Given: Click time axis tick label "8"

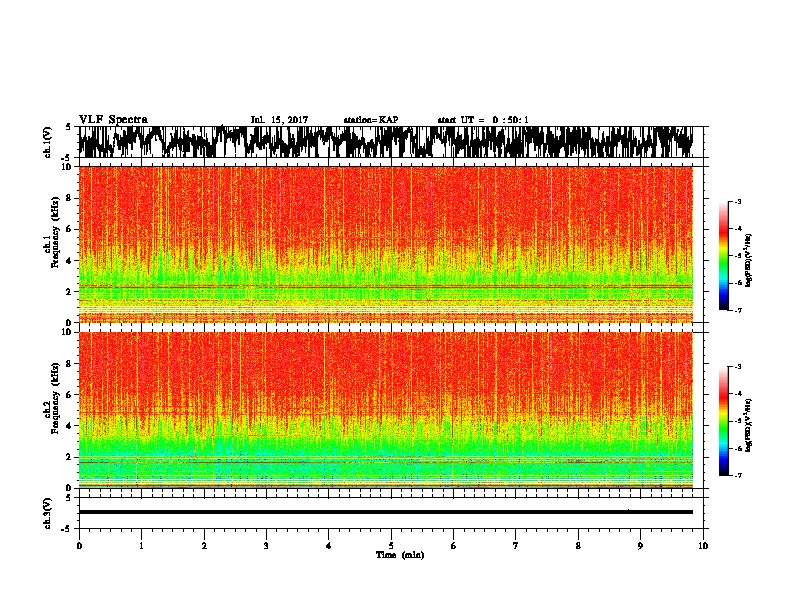Looking at the screenshot, I should [x=578, y=545].
